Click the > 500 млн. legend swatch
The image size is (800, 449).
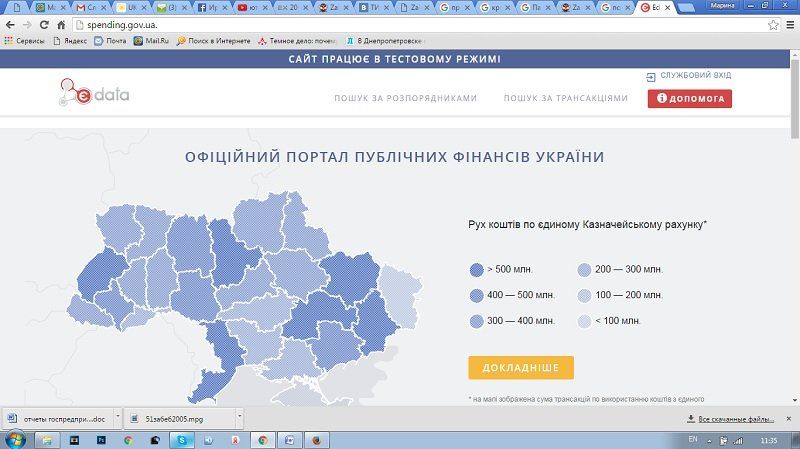(x=475, y=269)
